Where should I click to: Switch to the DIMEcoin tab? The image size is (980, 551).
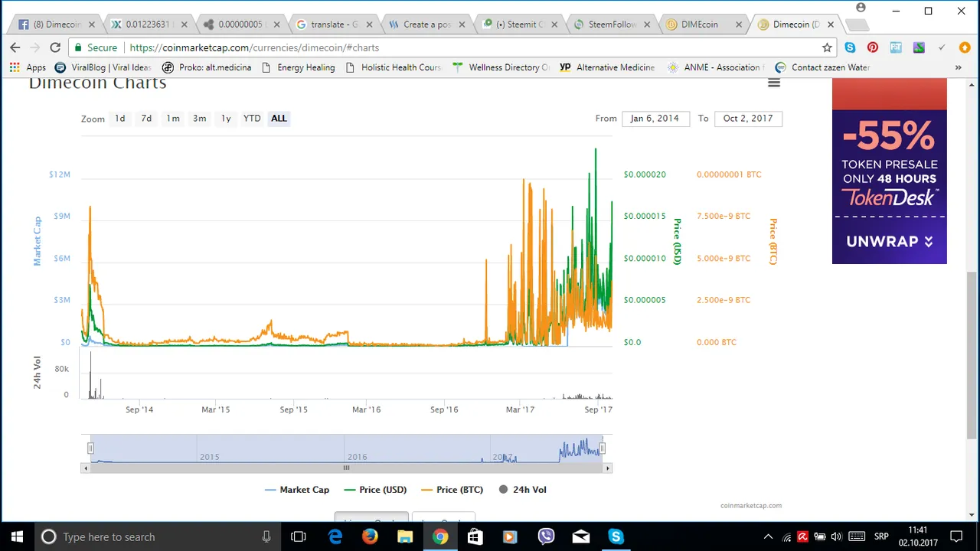[703, 24]
